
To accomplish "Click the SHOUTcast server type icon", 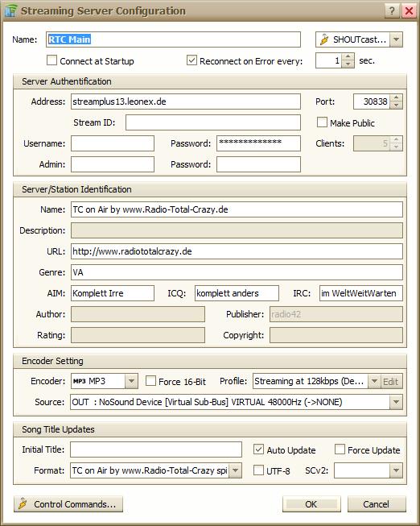I will pos(323,39).
